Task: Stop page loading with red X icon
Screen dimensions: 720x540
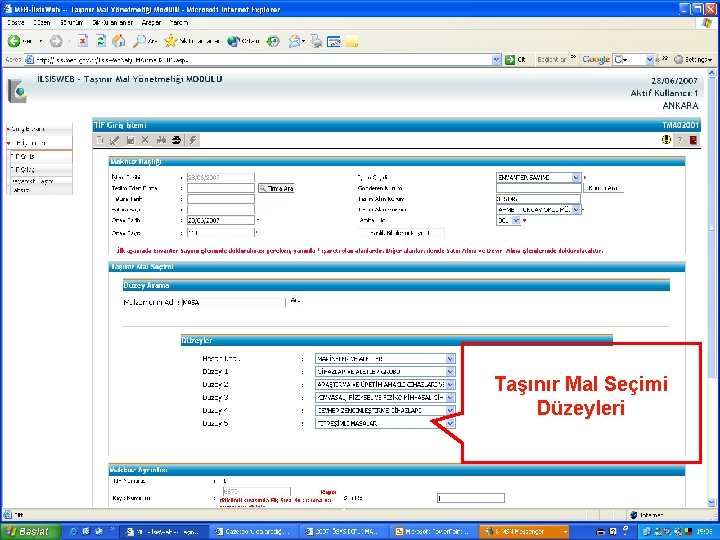Action: pyautogui.click(x=83, y=41)
